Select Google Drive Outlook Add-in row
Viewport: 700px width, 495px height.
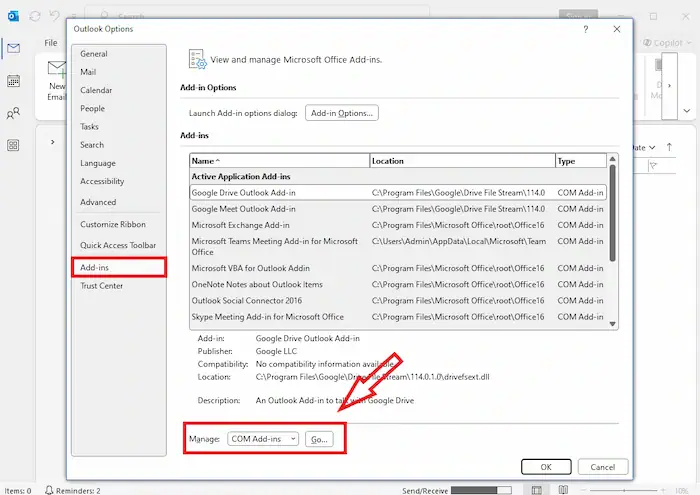click(x=398, y=193)
